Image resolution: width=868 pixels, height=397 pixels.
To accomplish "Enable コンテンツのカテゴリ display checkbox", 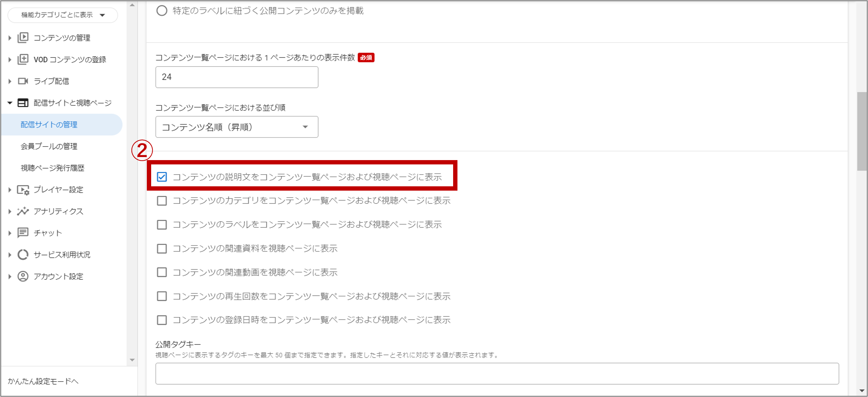I will point(162,201).
